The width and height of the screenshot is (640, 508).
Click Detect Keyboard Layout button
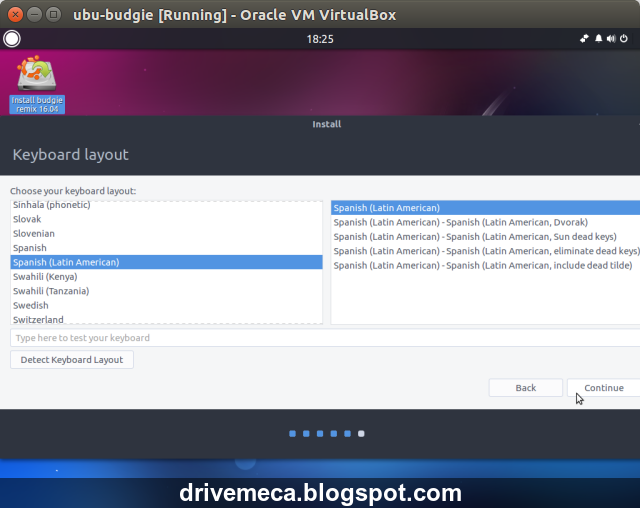click(72, 359)
